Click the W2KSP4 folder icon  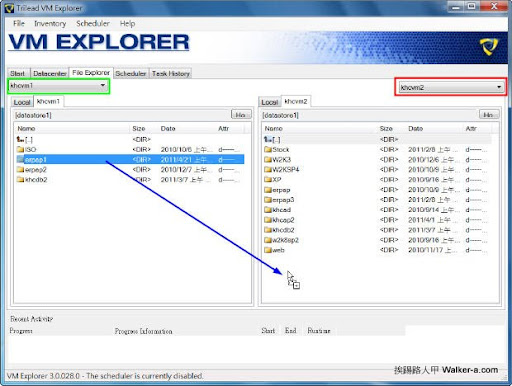pyautogui.click(x=268, y=170)
